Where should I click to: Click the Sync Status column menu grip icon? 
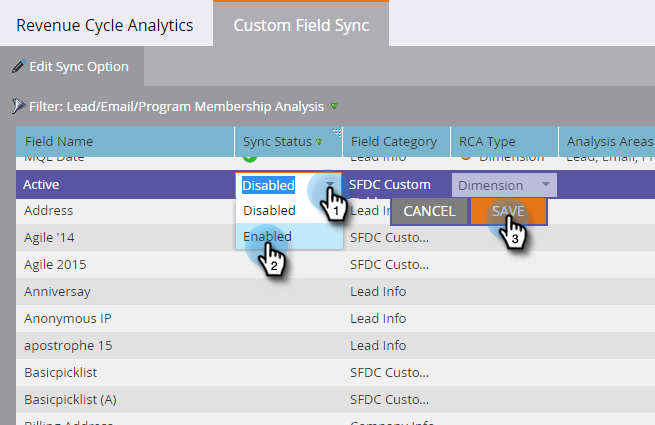pyautogui.click(x=337, y=132)
